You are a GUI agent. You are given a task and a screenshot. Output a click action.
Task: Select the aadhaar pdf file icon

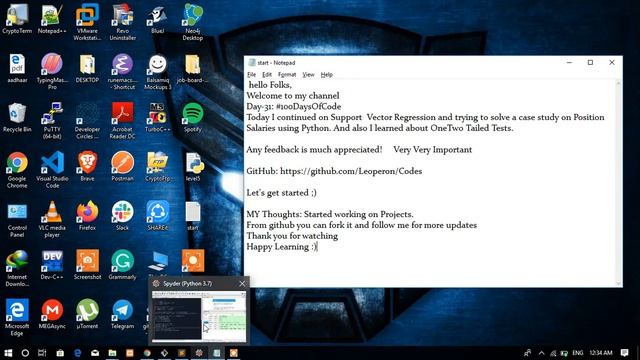(x=17, y=68)
